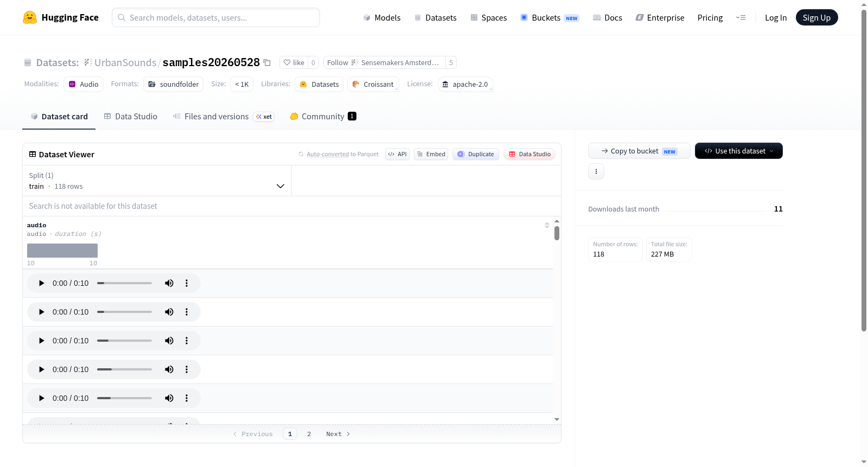Switch to the Dataset card tab
Image resolution: width=868 pixels, height=467 pixels.
point(59,117)
